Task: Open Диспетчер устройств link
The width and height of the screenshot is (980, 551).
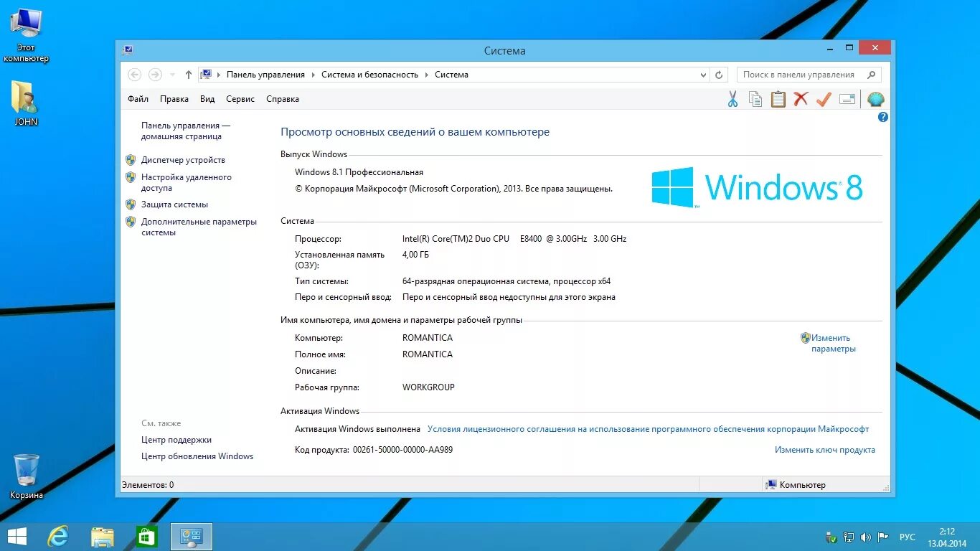Action: pyautogui.click(x=183, y=160)
